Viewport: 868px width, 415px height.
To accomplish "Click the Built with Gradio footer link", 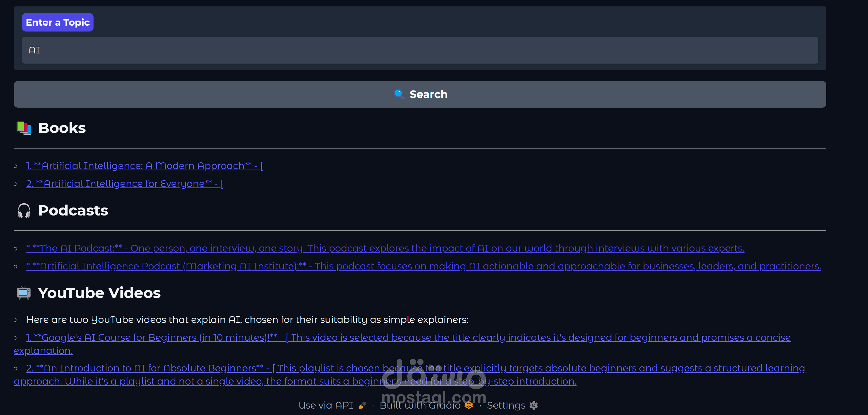I will point(426,405).
